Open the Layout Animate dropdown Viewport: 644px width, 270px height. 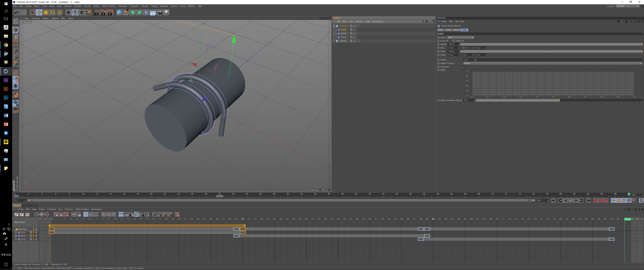pyautogui.click(x=627, y=6)
